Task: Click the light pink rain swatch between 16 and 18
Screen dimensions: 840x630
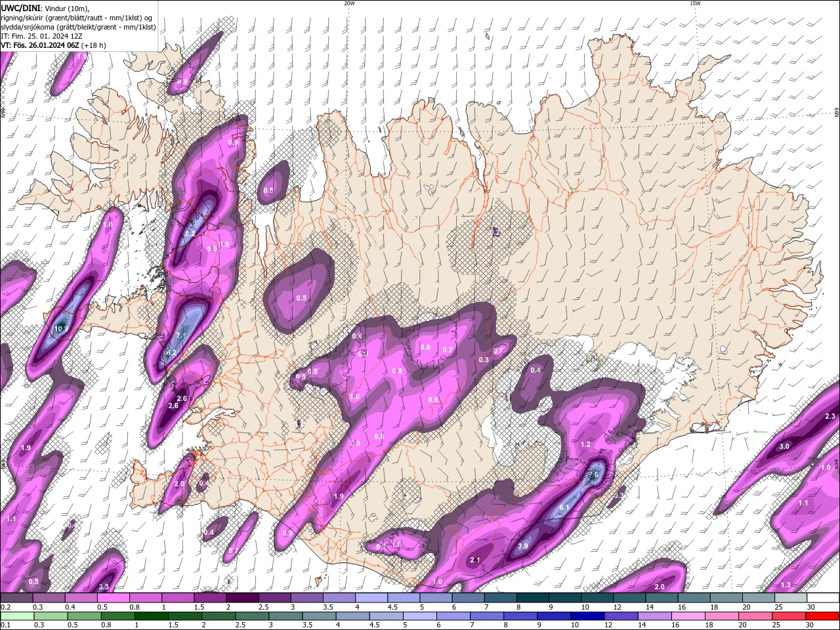Action: click(689, 616)
